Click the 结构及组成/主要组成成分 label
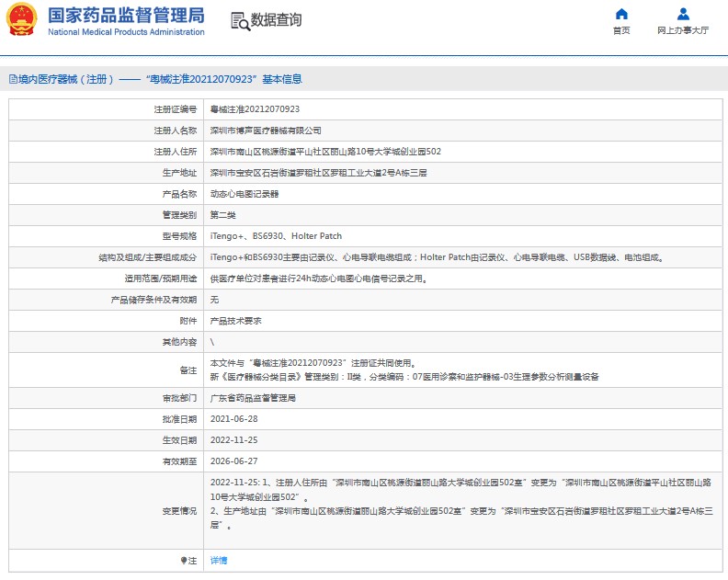This screenshot has height=580, width=728. coord(148,257)
